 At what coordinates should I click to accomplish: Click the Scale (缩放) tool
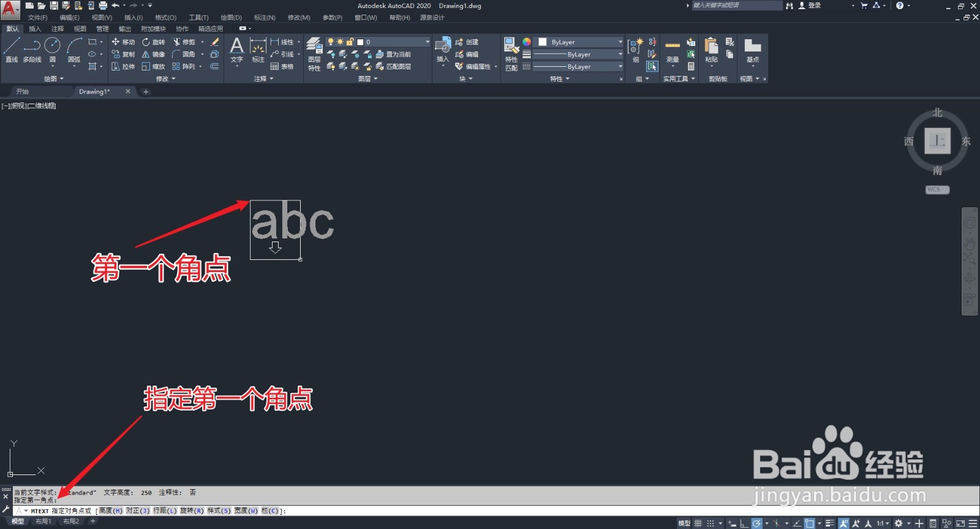point(153,66)
